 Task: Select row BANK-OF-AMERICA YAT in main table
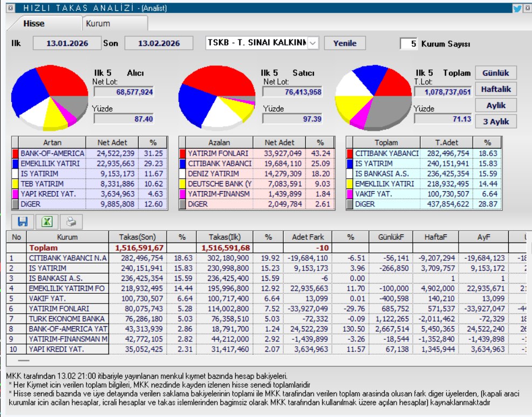click(267, 329)
